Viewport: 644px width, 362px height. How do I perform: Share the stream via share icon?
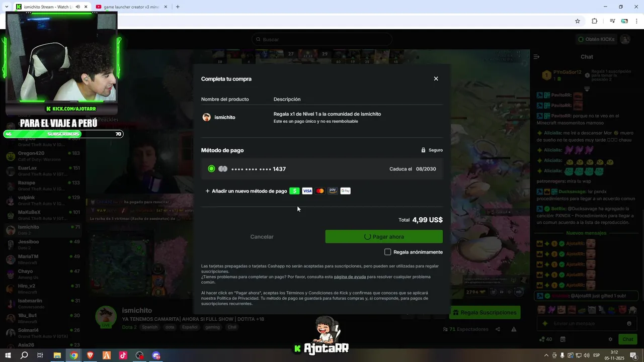click(498, 329)
